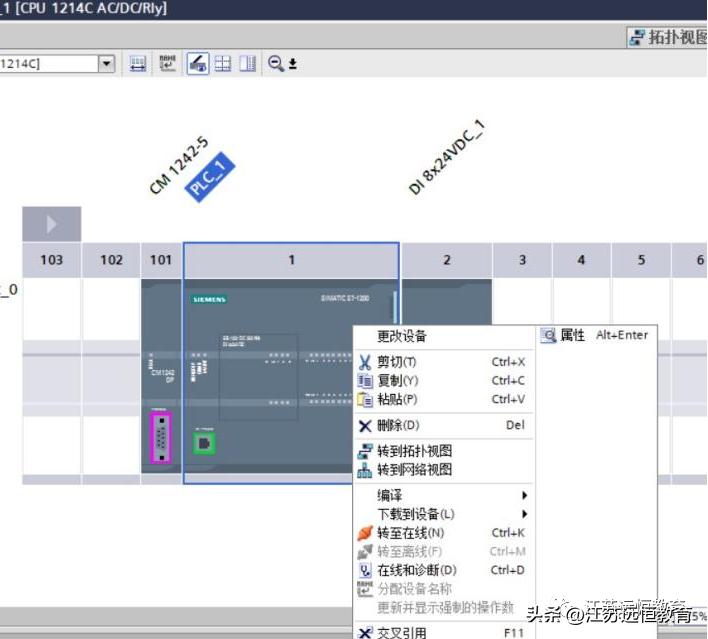This screenshot has height=639, width=708.
Task: Choose 属性 Alt+Enter menu entry
Action: (597, 335)
